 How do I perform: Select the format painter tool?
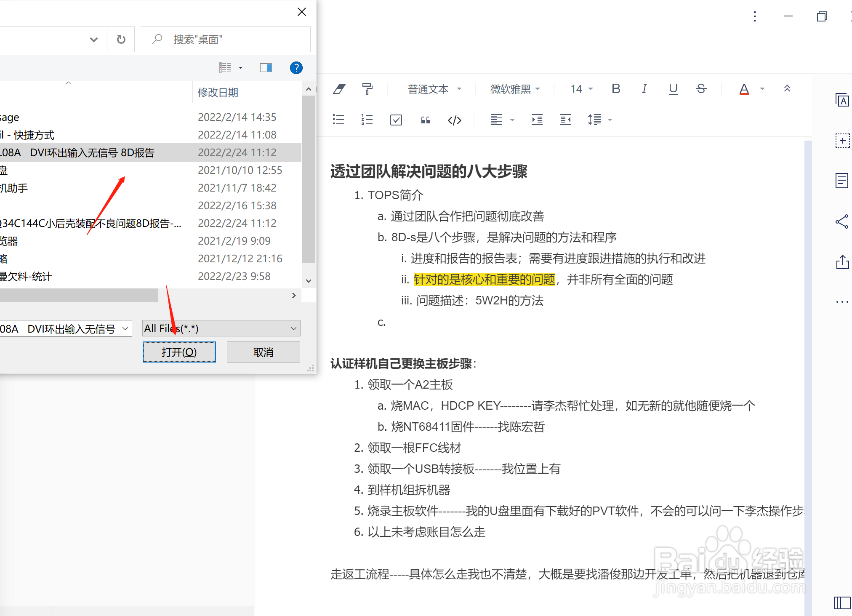tap(367, 89)
